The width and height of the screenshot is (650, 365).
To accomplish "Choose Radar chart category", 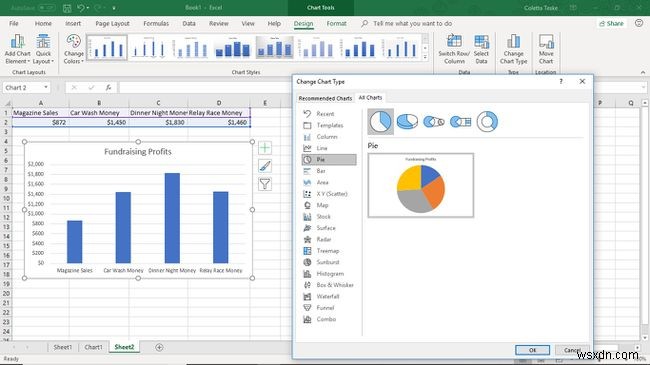I will [x=329, y=239].
